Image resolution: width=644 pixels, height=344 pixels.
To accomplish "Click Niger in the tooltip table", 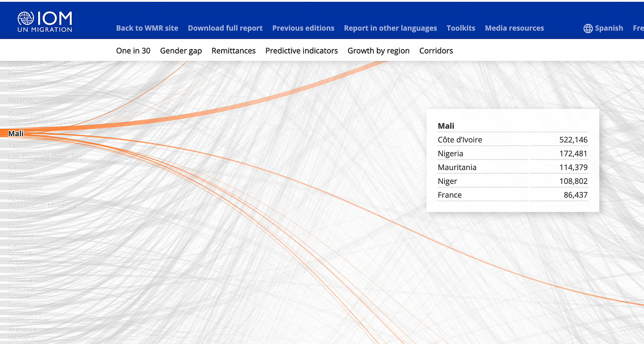I will [447, 181].
